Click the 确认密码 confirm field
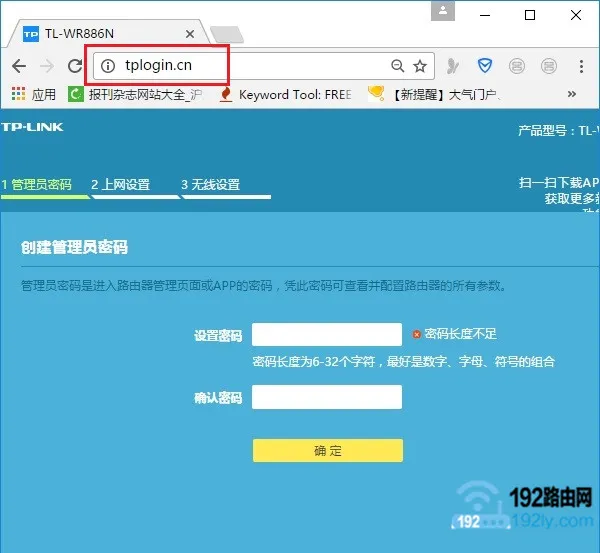The image size is (600, 553). click(326, 398)
